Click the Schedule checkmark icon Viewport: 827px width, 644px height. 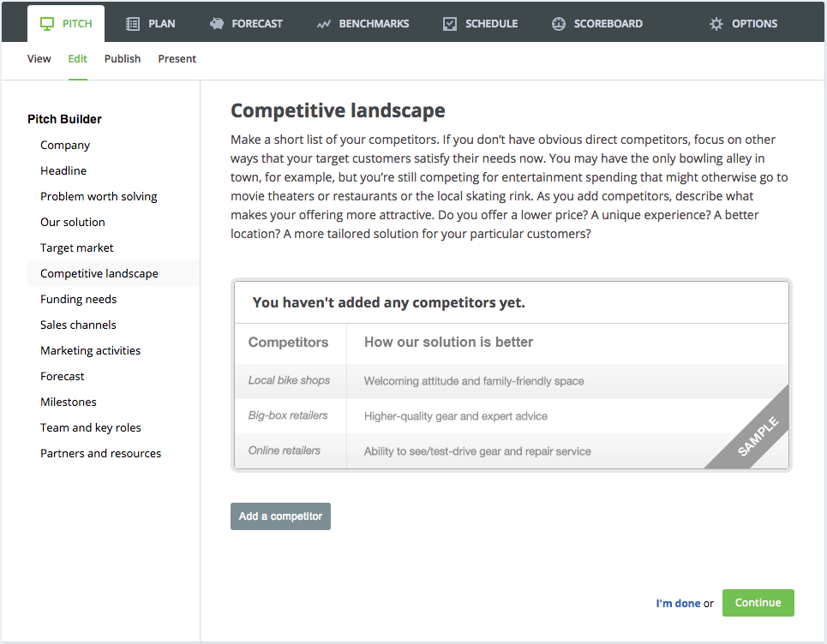[450, 24]
